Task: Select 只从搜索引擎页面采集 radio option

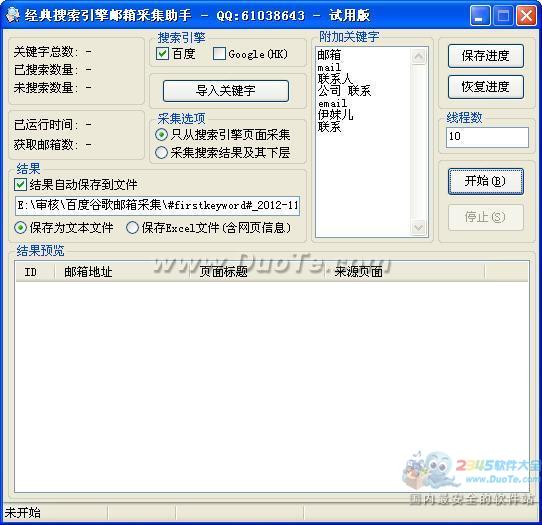Action: pyautogui.click(x=161, y=134)
